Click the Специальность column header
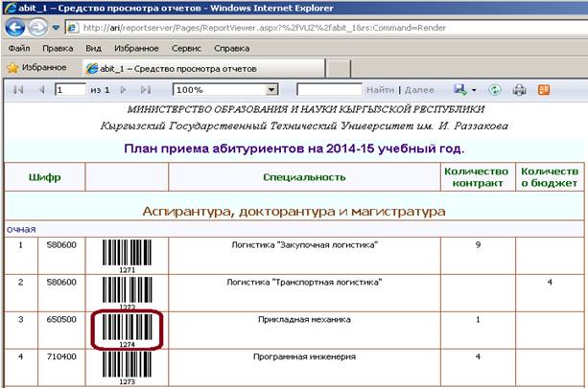This screenshot has height=388, width=588. pos(304,177)
